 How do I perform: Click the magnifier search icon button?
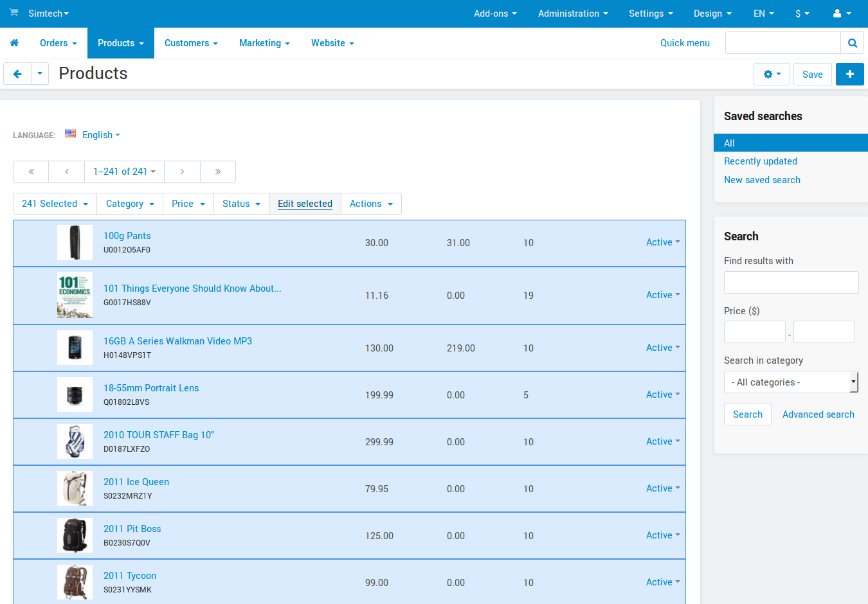[853, 43]
